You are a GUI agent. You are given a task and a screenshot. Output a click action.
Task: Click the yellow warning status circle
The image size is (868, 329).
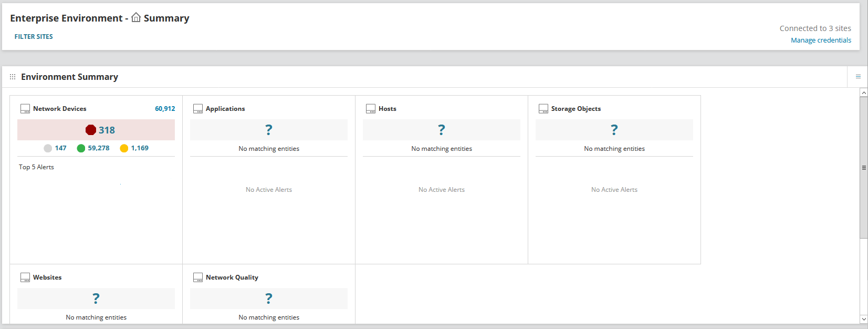coord(124,148)
